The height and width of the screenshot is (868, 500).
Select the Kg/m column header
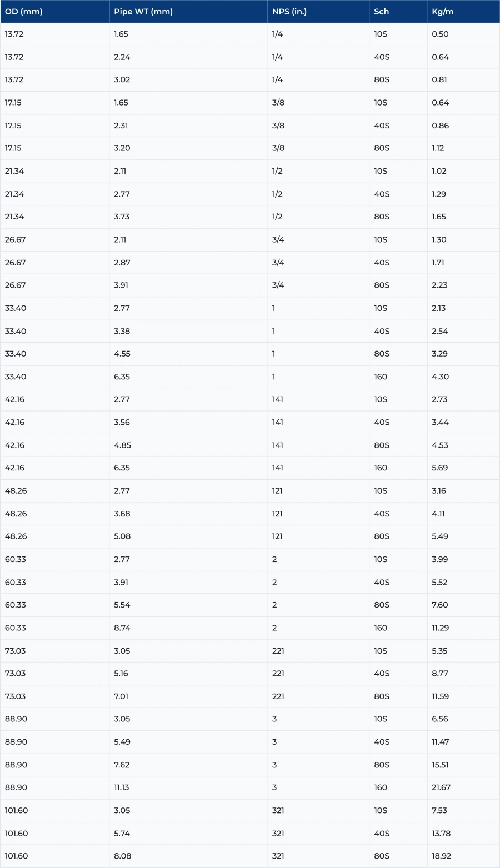443,12
